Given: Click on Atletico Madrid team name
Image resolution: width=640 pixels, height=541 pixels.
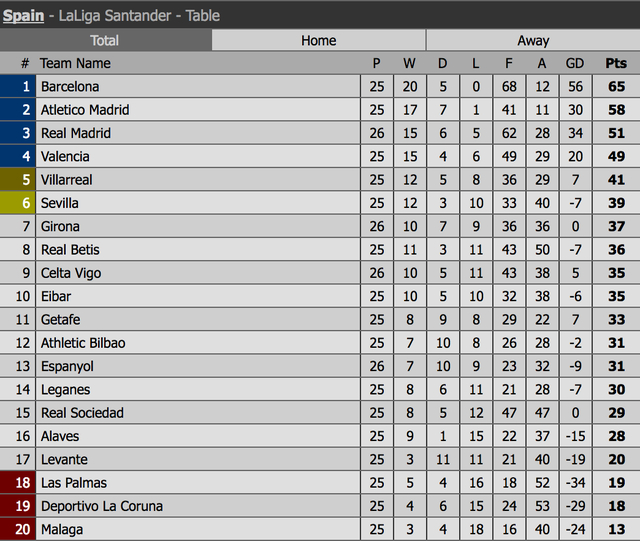Looking at the screenshot, I should click(85, 110).
